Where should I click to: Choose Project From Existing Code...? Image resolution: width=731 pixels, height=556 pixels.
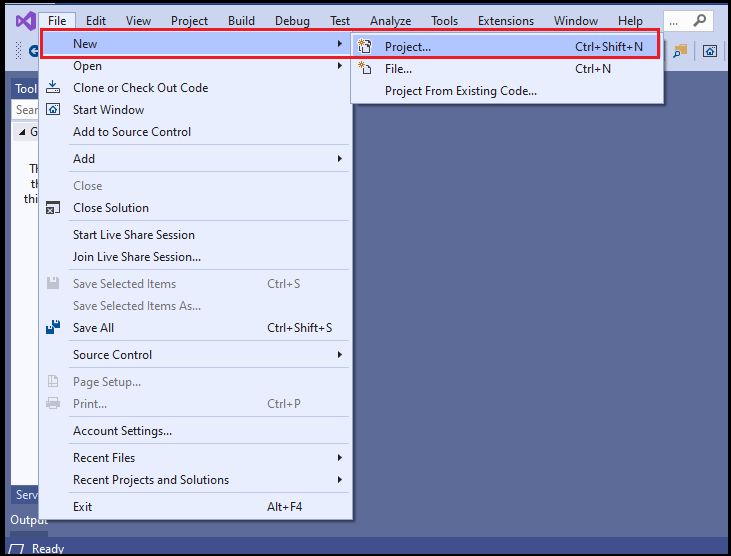(507, 90)
